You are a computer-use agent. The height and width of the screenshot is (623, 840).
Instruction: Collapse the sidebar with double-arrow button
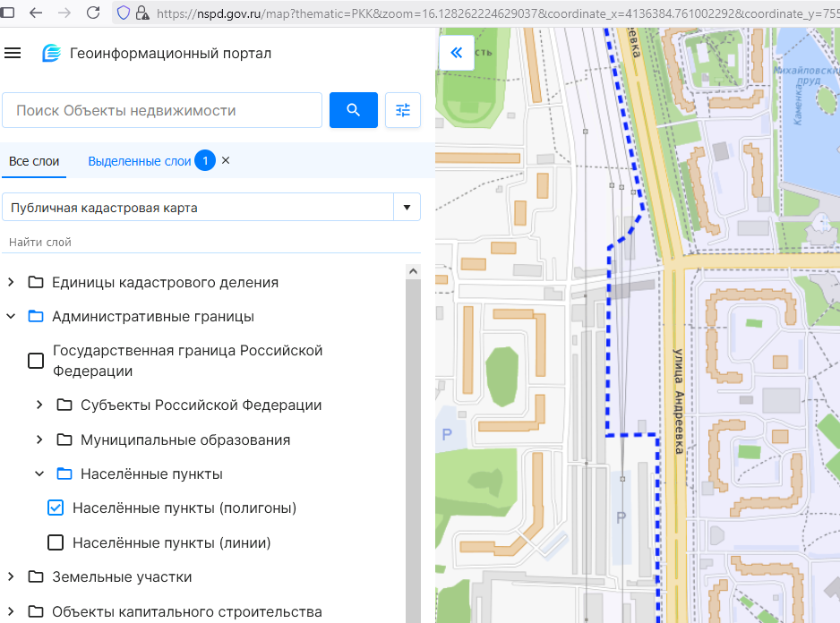point(456,53)
